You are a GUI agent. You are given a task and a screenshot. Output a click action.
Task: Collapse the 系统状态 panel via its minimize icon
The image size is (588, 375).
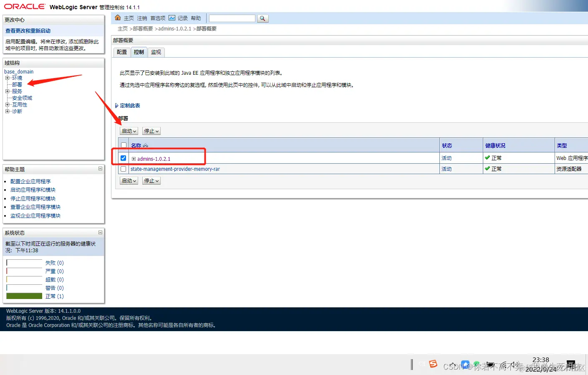coord(100,232)
